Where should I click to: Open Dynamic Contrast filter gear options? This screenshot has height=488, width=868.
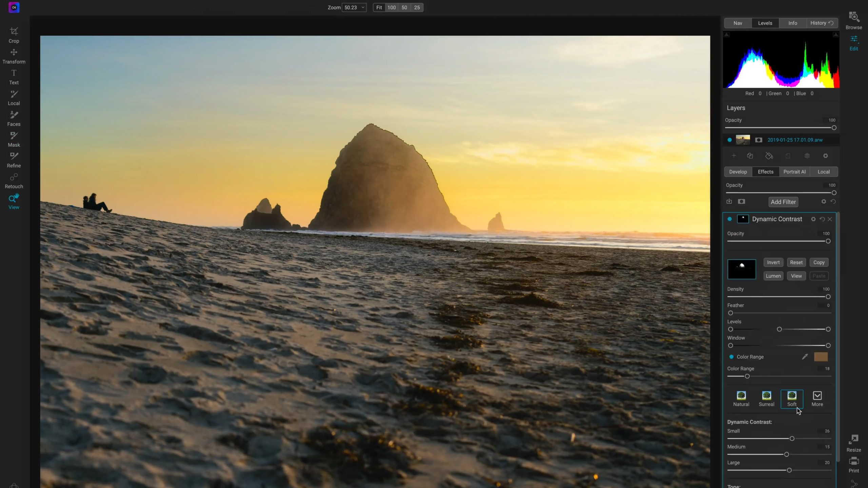813,219
